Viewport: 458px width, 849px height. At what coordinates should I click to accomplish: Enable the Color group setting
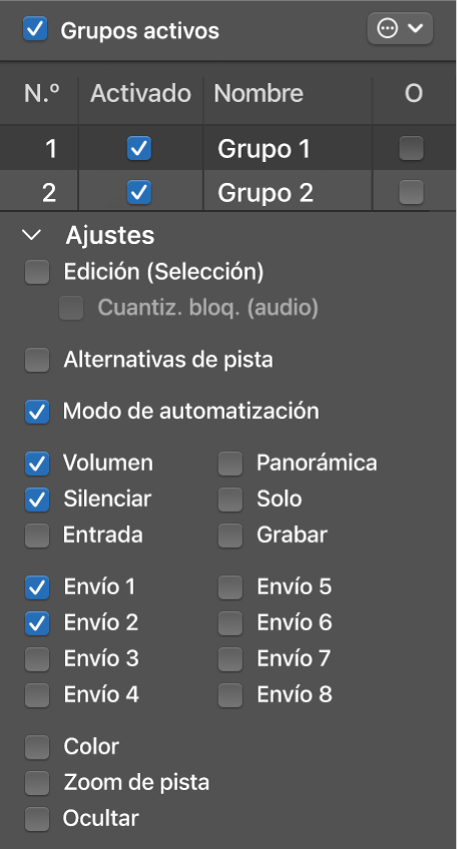coord(37,747)
